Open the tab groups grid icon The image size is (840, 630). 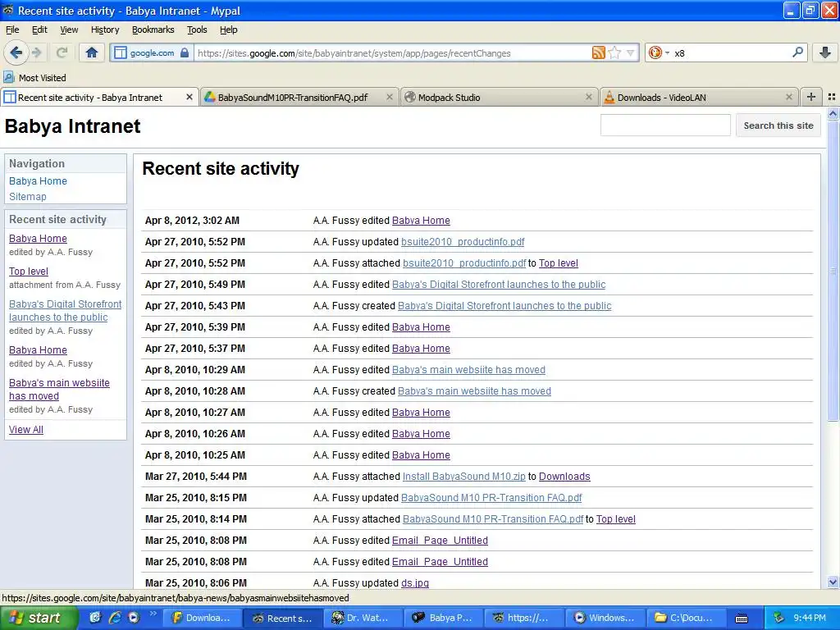pyautogui.click(x=832, y=97)
